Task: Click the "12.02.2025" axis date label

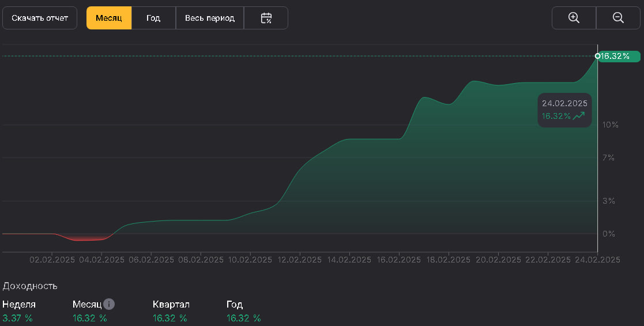Action: click(x=300, y=260)
